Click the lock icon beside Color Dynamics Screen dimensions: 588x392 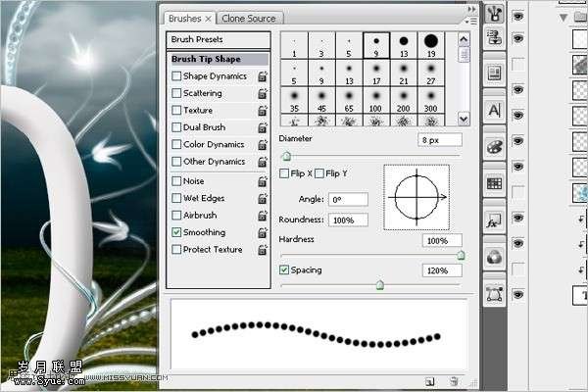pos(263,144)
